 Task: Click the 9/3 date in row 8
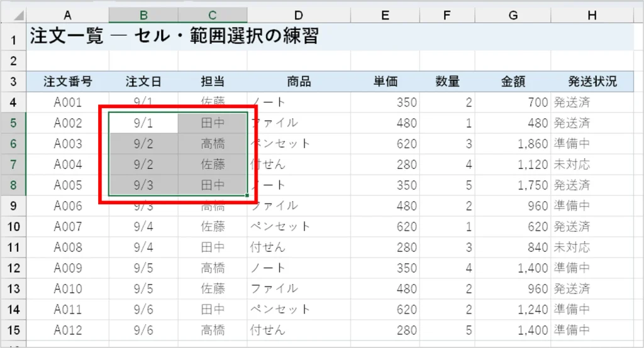coord(143,185)
